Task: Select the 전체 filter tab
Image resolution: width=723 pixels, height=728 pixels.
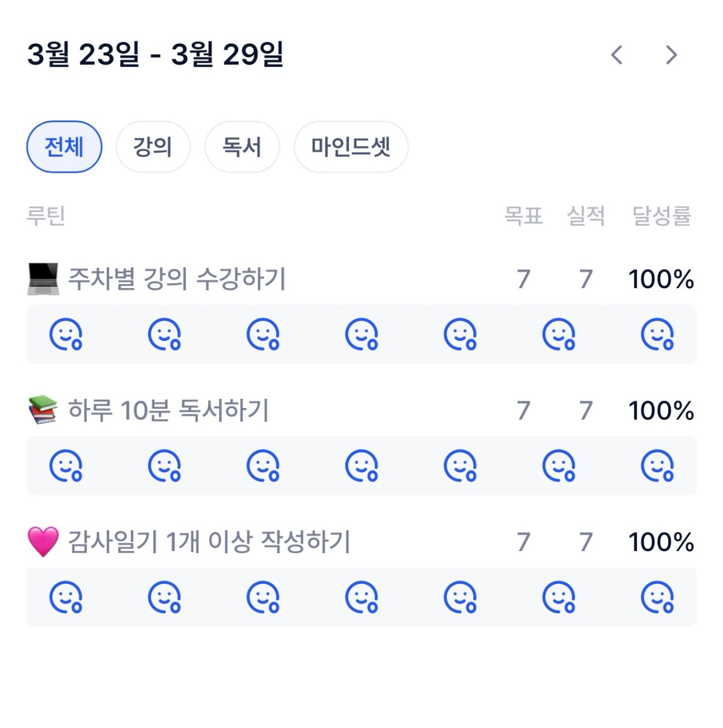Action: click(64, 147)
